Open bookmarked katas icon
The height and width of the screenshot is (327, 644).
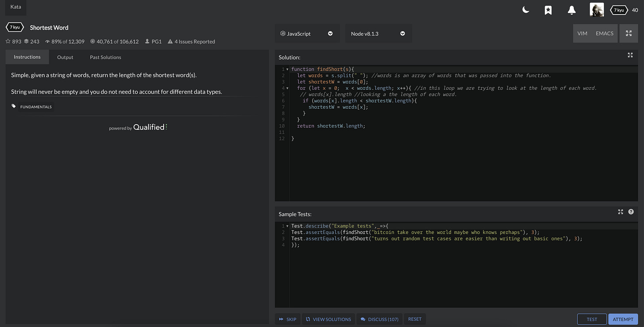[548, 10]
